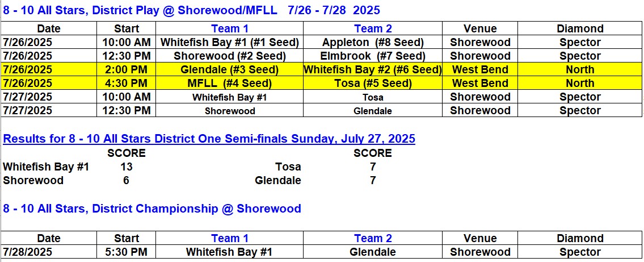Viewport: 644px width, 262px height.
Task: Select the Team 2 header in top table
Action: pyautogui.click(x=373, y=29)
